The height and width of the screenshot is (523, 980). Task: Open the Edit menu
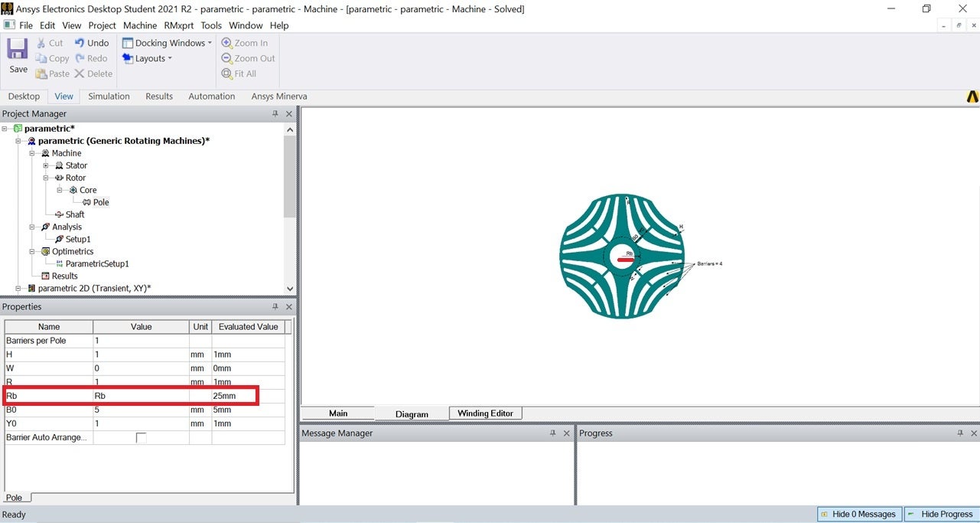[47, 25]
